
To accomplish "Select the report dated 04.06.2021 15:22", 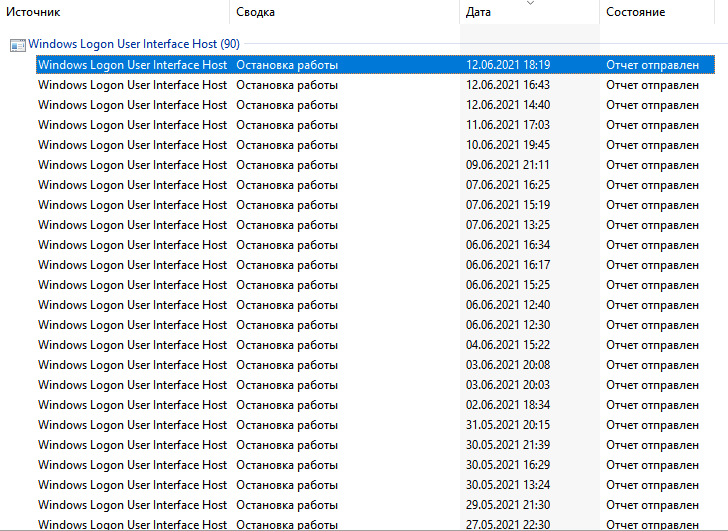I will click(375, 344).
